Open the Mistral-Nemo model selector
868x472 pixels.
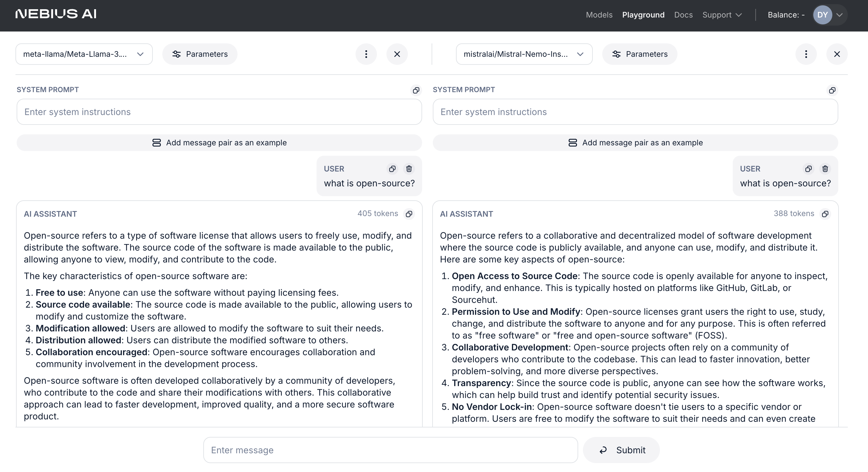[524, 54]
